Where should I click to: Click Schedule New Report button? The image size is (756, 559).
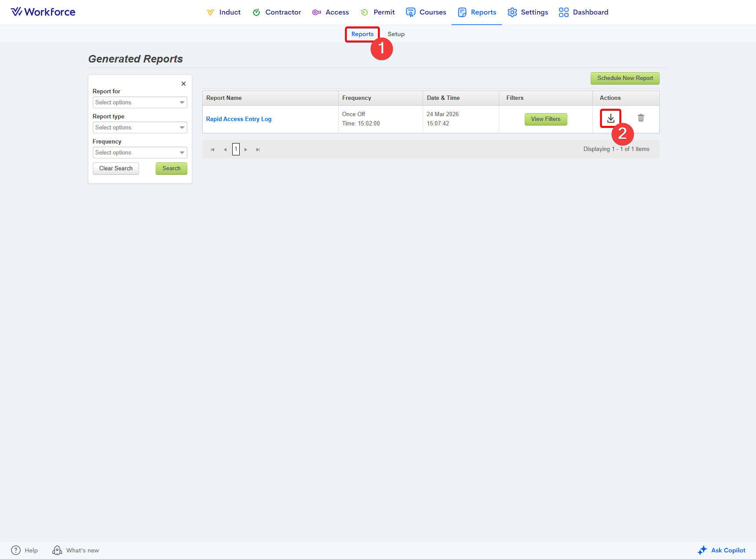(x=625, y=78)
